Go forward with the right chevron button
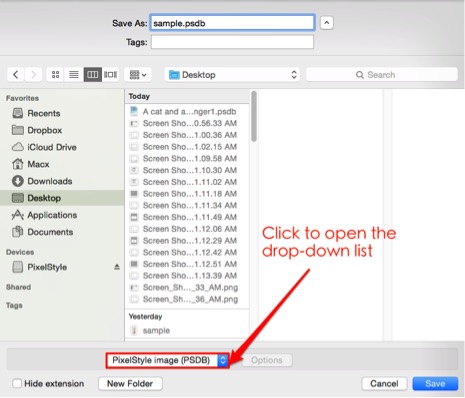The height and width of the screenshot is (398, 465). pos(33,75)
